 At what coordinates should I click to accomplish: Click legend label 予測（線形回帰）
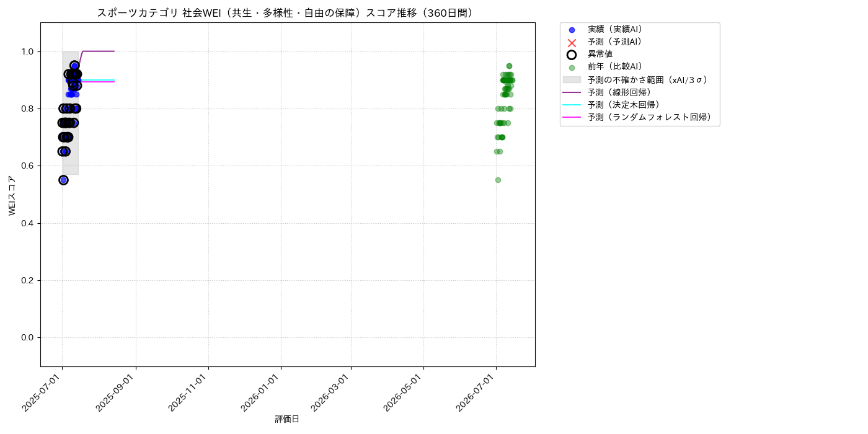point(621,92)
